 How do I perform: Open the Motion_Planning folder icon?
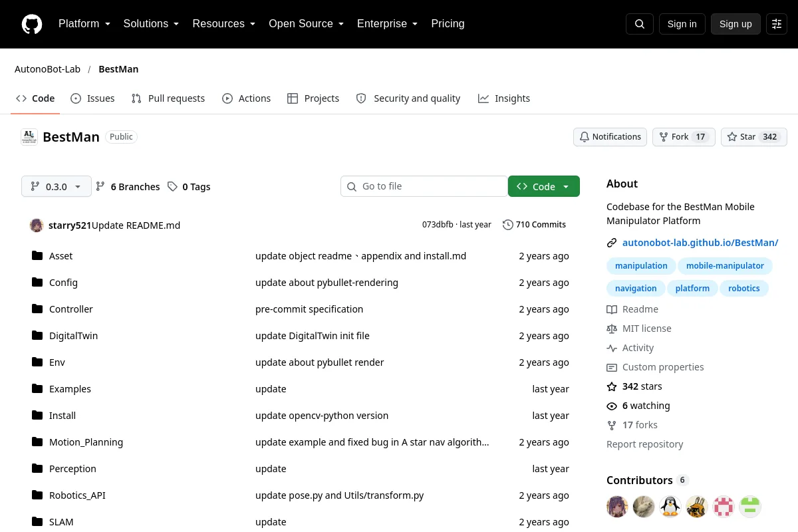pos(37,442)
